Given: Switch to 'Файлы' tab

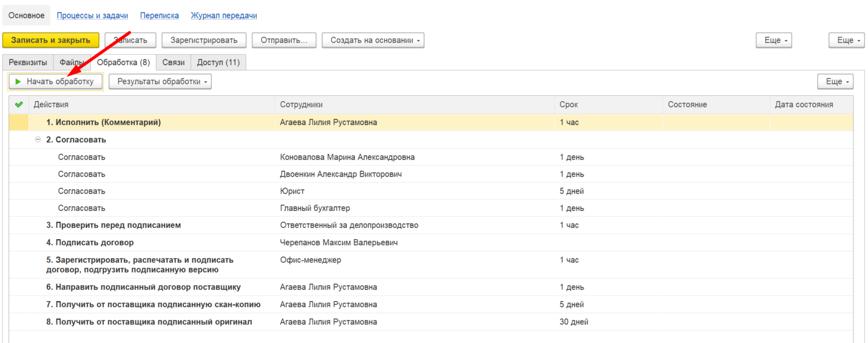Looking at the screenshot, I should click(x=72, y=63).
